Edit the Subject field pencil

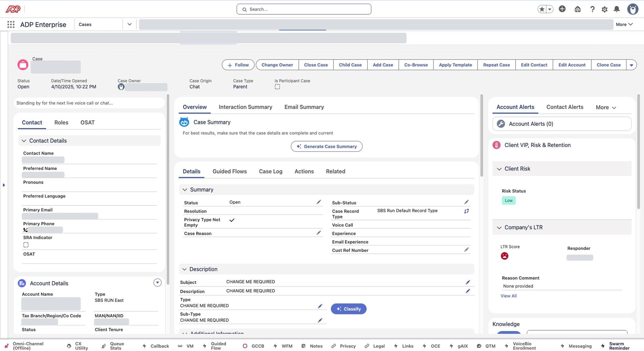point(468,282)
